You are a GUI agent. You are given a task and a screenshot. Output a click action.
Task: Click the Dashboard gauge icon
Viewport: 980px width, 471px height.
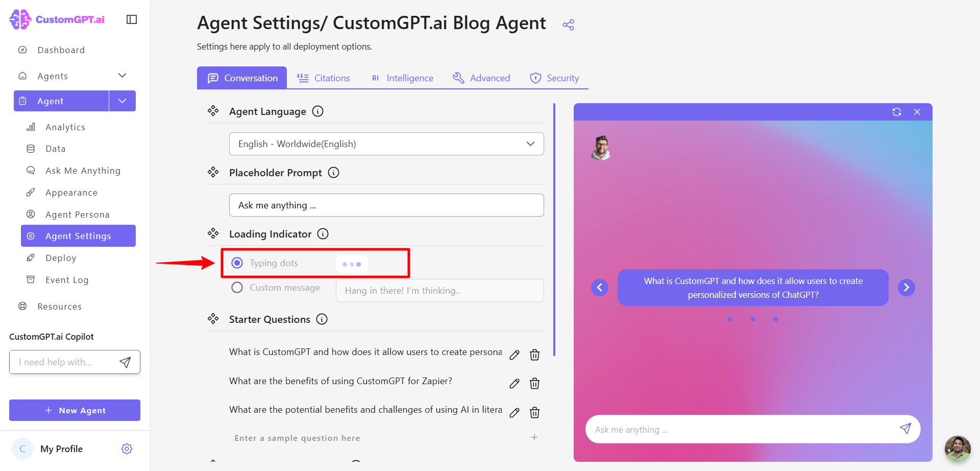(x=22, y=50)
